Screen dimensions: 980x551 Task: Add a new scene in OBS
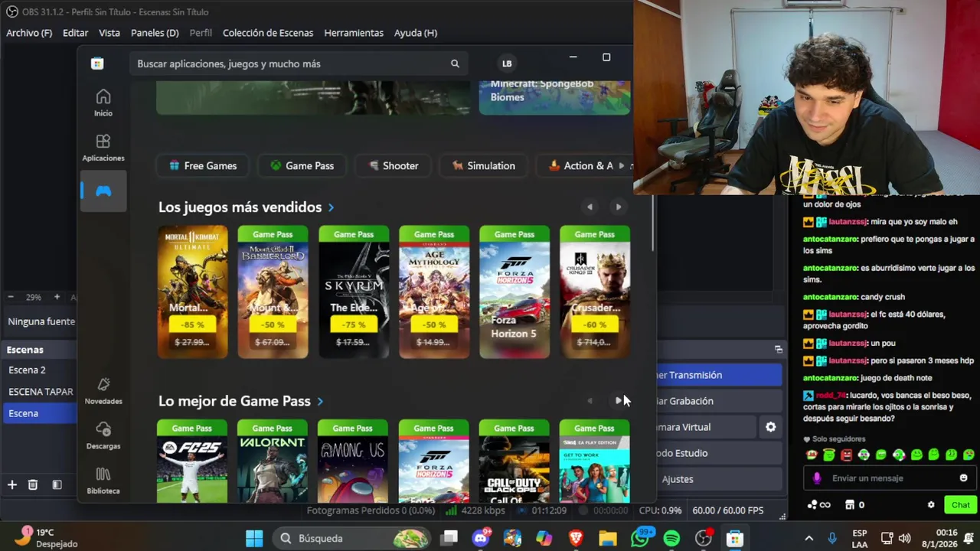12,484
